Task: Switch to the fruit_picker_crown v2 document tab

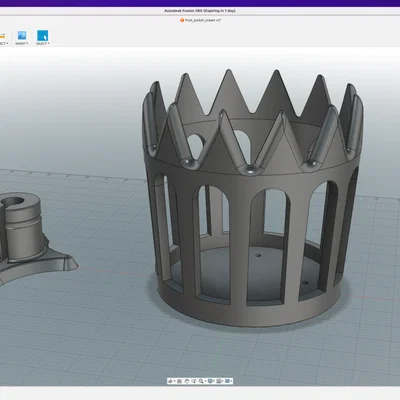Action: pyautogui.click(x=201, y=20)
